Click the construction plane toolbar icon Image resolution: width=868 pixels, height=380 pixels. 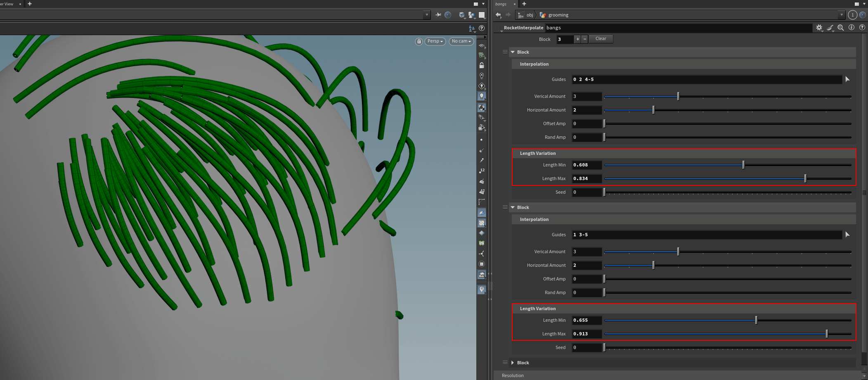click(x=481, y=45)
